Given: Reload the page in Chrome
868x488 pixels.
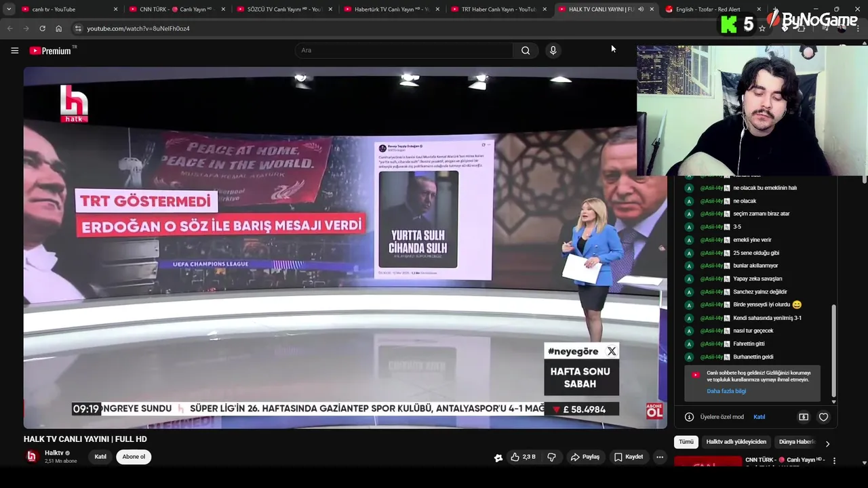Looking at the screenshot, I should pyautogui.click(x=42, y=28).
